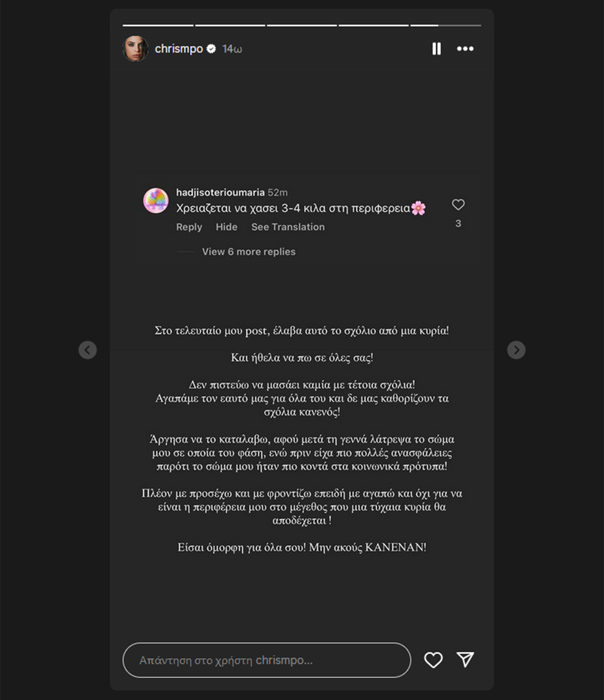Like the story with heart icon
Viewport: 604px width, 700px height.
433,660
